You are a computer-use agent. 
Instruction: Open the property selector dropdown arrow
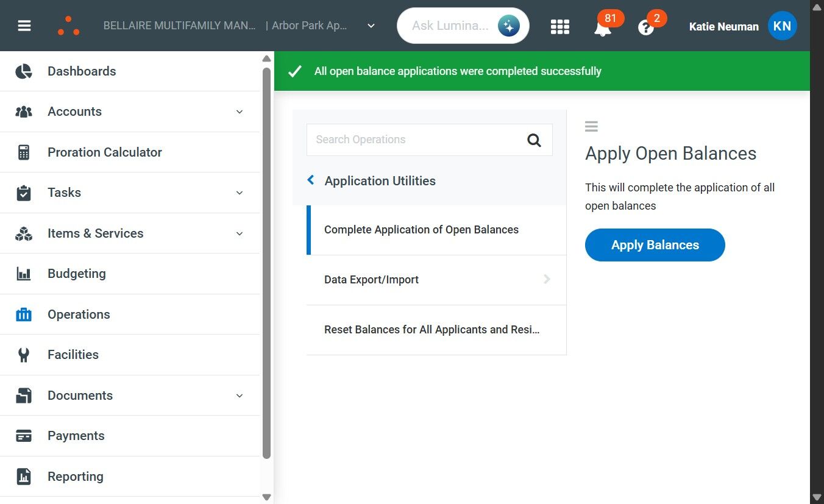[x=371, y=26]
